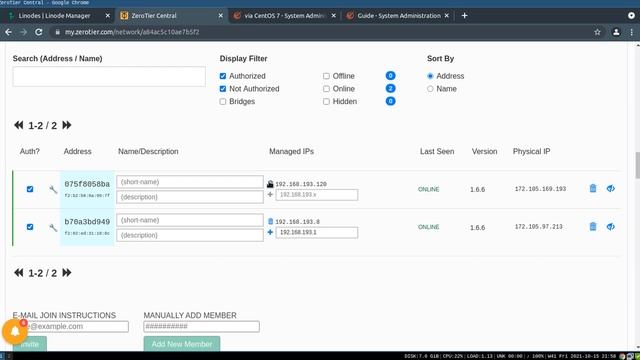Delete member b70a3bd949 with trash icon
The height and width of the screenshot is (360, 640).
[593, 227]
